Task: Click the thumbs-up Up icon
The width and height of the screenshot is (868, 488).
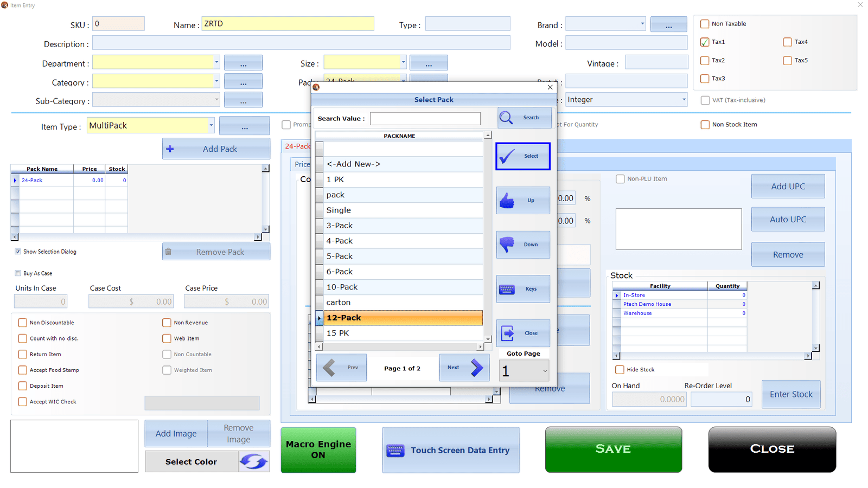Action: tap(507, 201)
